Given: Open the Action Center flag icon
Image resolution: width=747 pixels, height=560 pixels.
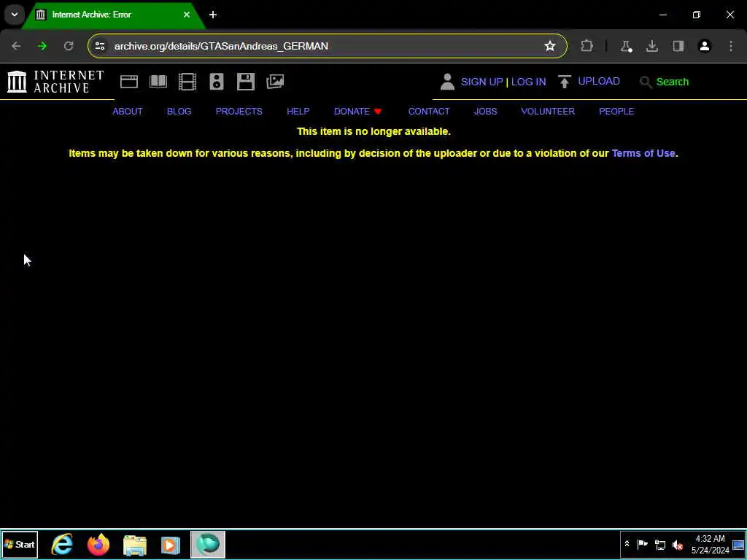Looking at the screenshot, I should pyautogui.click(x=642, y=544).
